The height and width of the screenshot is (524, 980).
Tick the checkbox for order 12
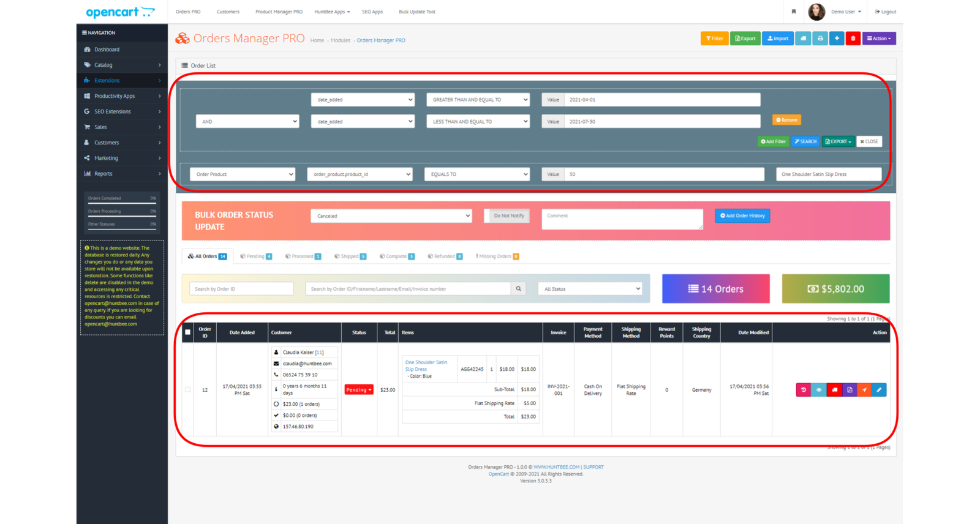187,390
